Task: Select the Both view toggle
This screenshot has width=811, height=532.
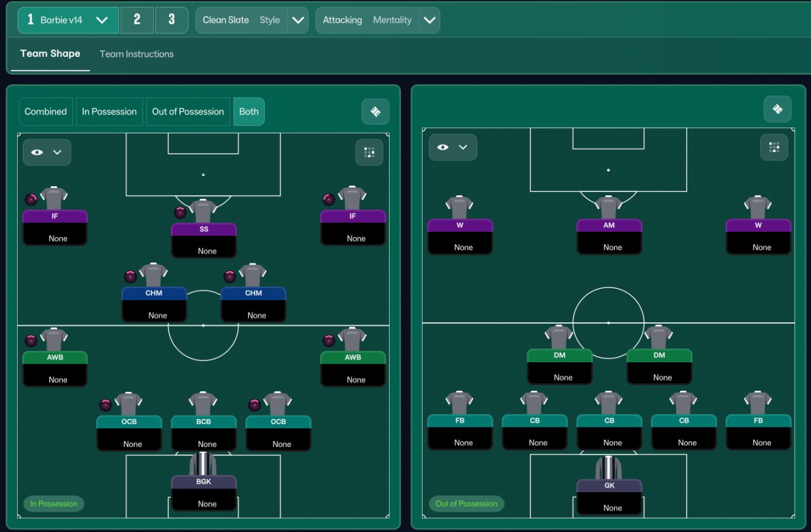Action: 249,111
